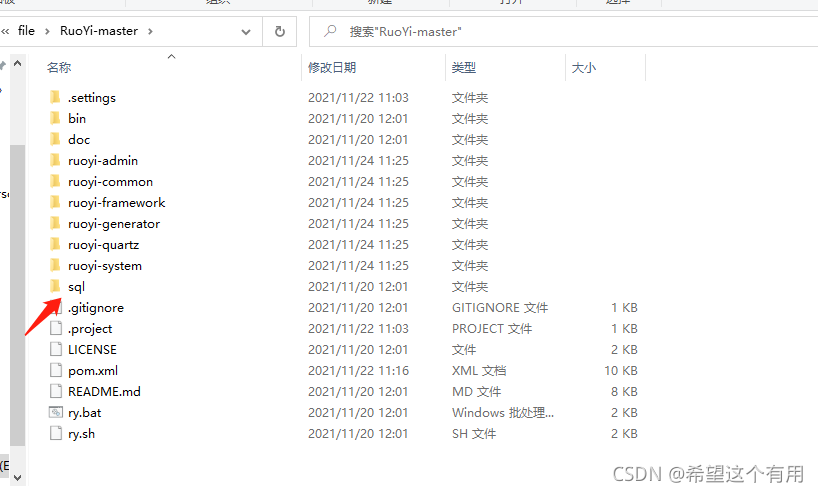Open the .settings folder icon
This screenshot has width=818, height=492.
(x=55, y=97)
